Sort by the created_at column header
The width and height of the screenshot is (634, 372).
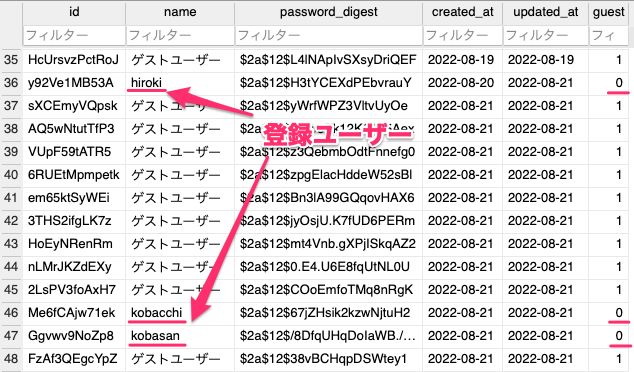[463, 12]
